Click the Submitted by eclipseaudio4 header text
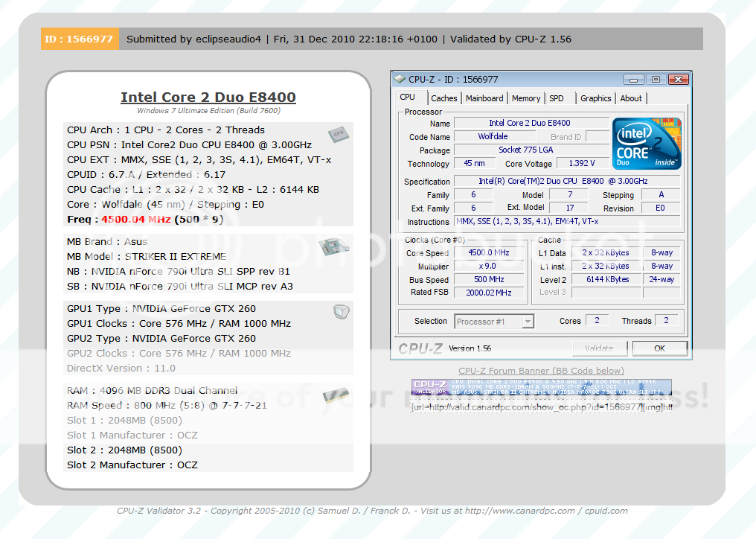The height and width of the screenshot is (539, 756). pyautogui.click(x=193, y=39)
